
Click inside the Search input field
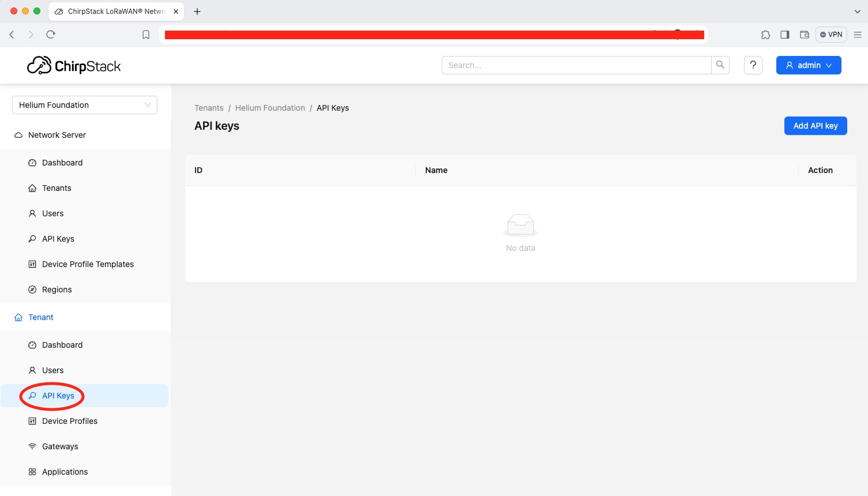[x=576, y=65]
